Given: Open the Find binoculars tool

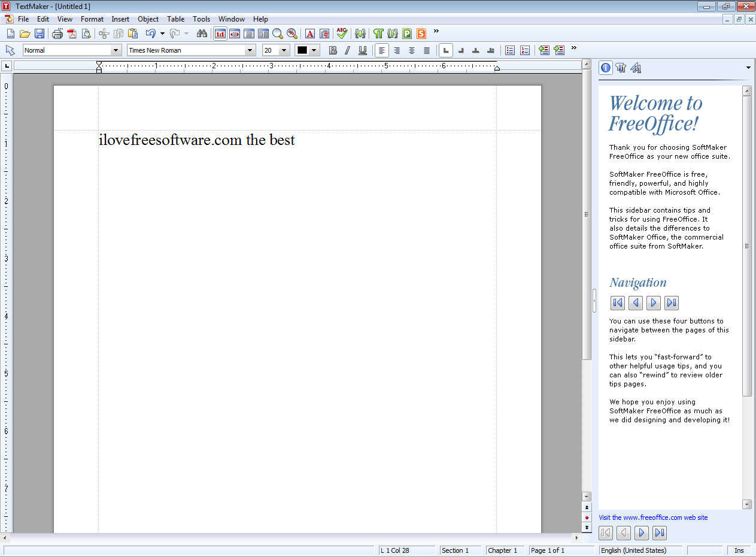Looking at the screenshot, I should point(202,34).
